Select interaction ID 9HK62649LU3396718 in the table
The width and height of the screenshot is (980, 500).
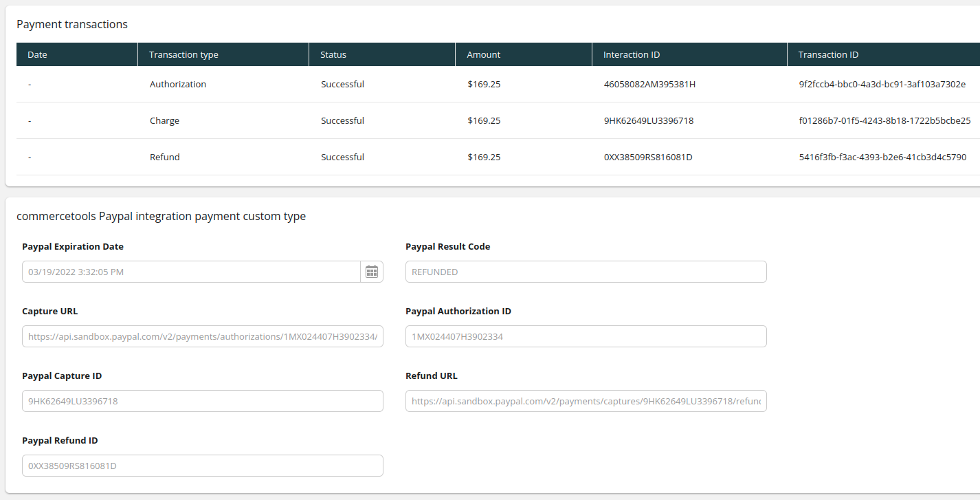click(x=649, y=120)
